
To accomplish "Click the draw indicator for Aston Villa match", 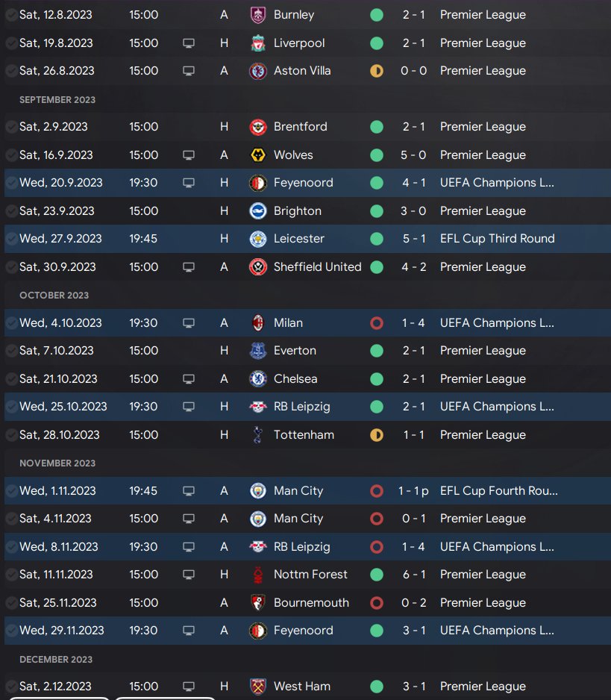I will pos(377,71).
